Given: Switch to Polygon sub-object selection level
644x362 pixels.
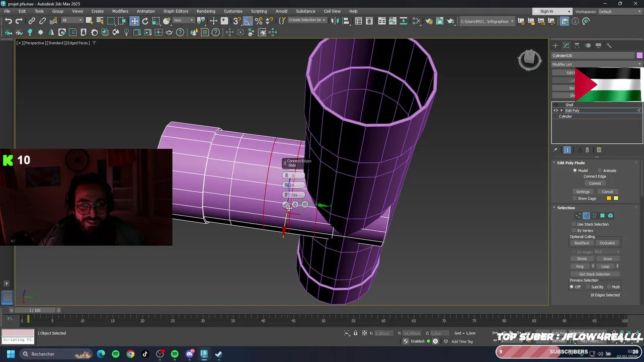Looking at the screenshot, I should point(602,216).
